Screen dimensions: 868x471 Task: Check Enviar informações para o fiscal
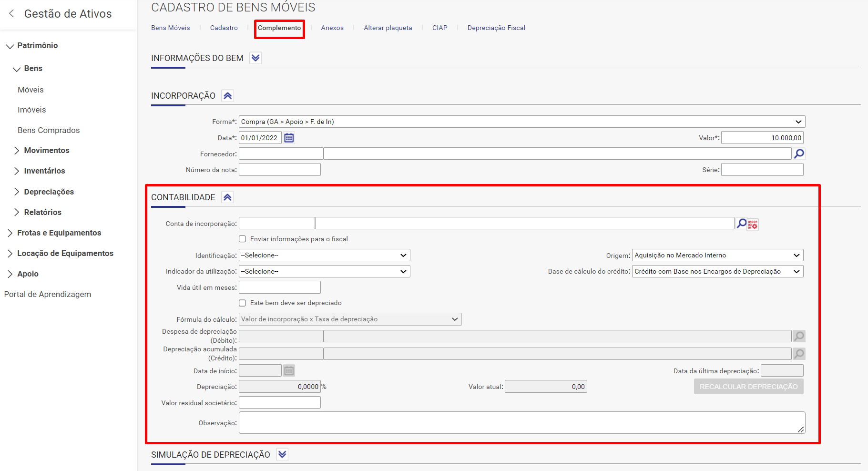pyautogui.click(x=242, y=239)
